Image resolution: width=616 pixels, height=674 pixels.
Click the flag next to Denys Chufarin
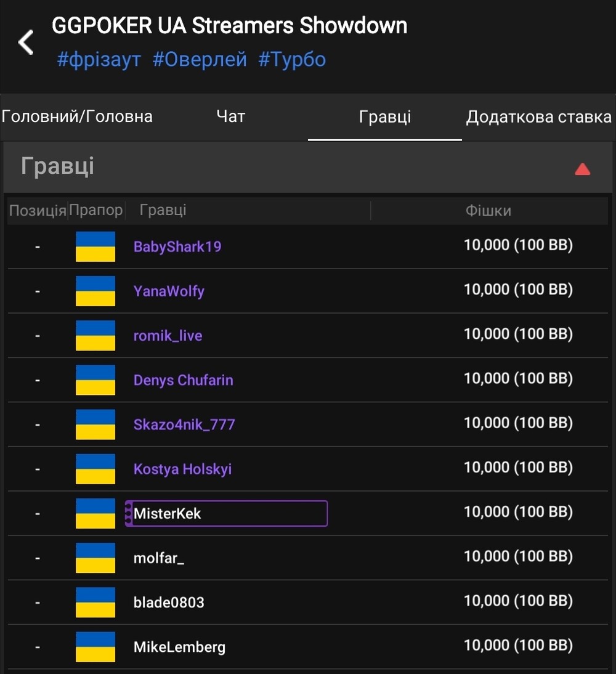point(95,380)
